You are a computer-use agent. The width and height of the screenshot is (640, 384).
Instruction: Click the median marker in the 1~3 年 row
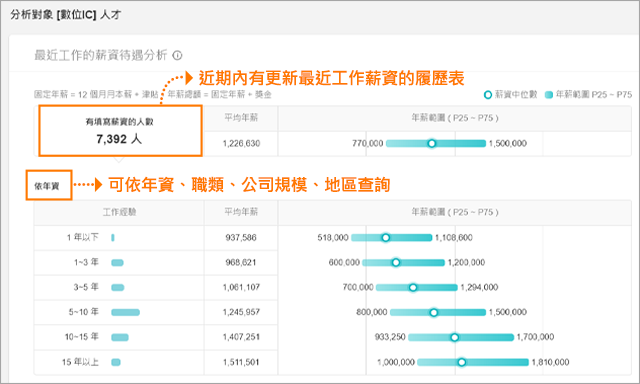[x=396, y=262]
